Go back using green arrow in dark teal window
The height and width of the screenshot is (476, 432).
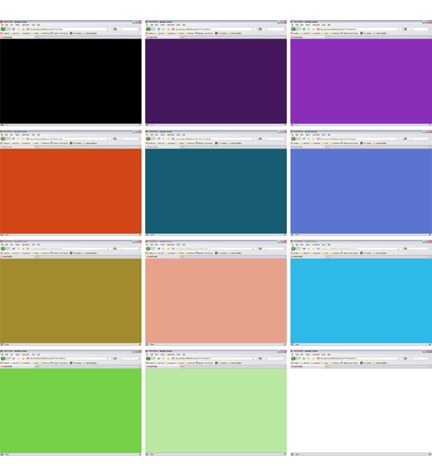point(148,139)
